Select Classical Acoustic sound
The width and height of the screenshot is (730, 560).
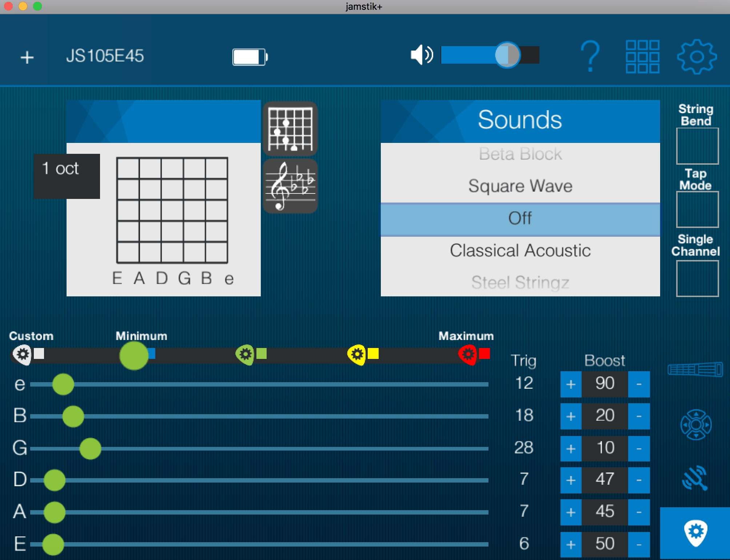click(520, 249)
